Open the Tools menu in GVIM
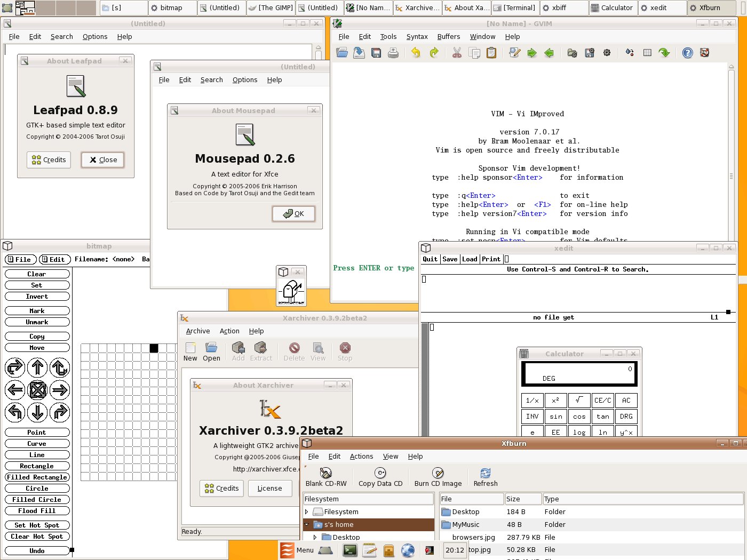 click(x=388, y=37)
